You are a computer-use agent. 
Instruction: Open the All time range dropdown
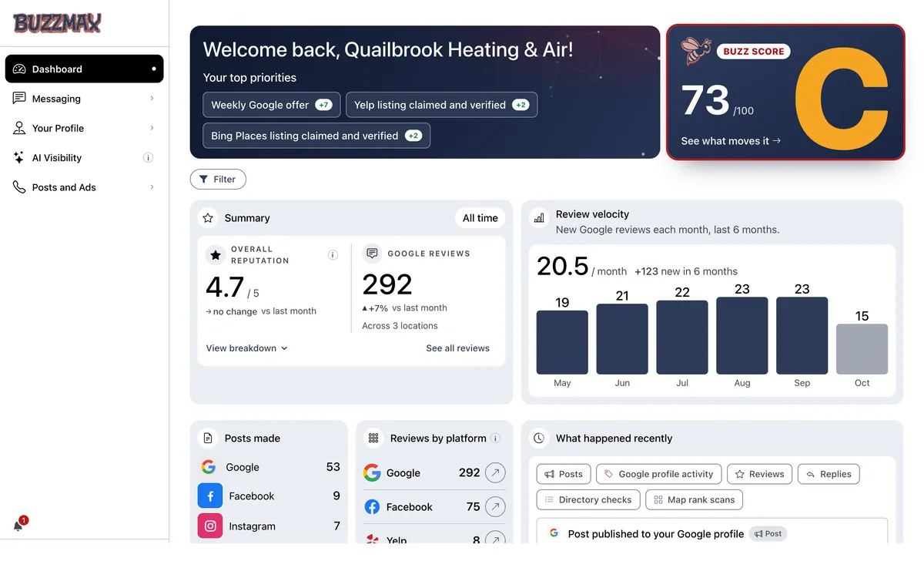pos(480,218)
